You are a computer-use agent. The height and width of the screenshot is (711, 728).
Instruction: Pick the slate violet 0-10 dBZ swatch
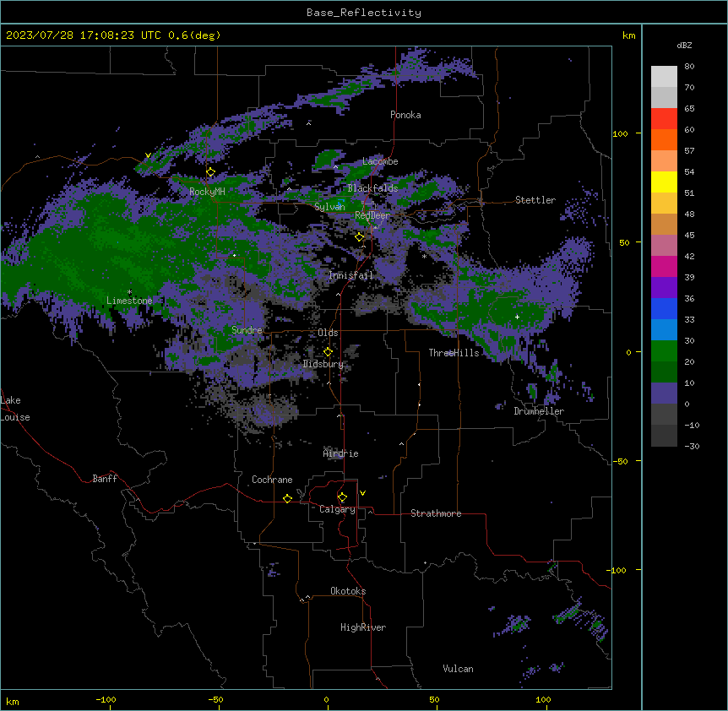click(664, 393)
